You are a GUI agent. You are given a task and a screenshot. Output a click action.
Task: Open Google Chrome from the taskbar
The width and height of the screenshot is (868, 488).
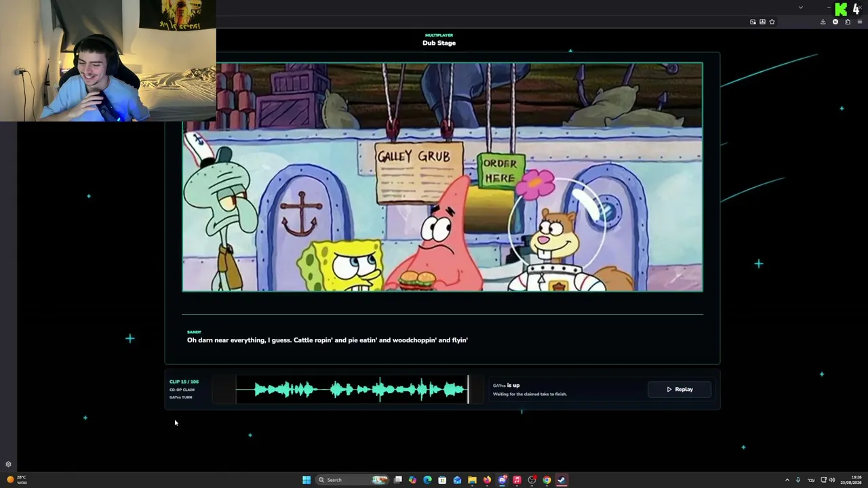click(x=547, y=480)
